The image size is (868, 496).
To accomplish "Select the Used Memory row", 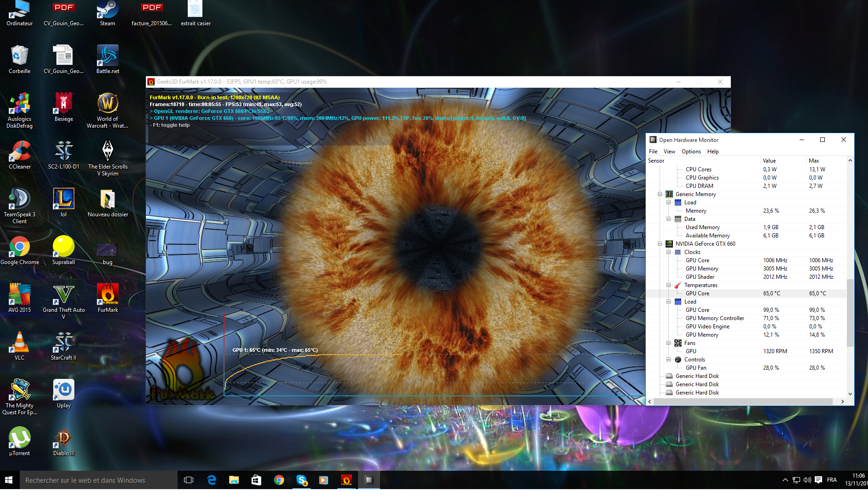I will (x=746, y=227).
